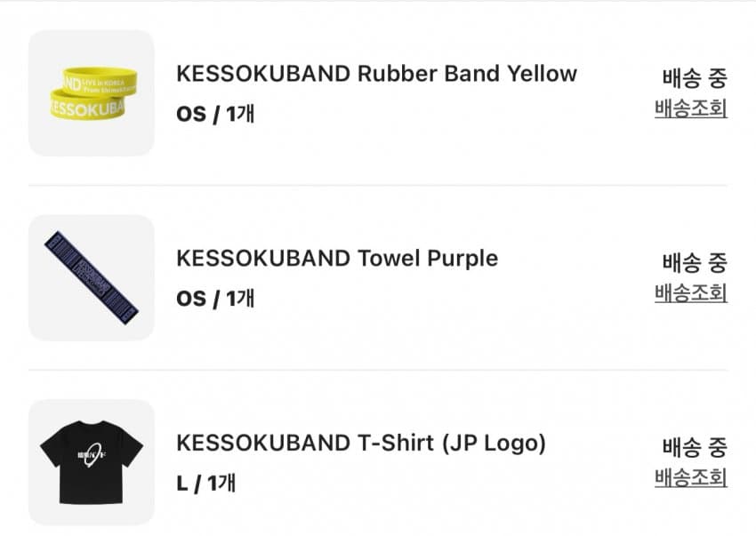Track delivery (배송조회) for the T-Shirt (JP Logo)
756x536 pixels.
(x=690, y=477)
